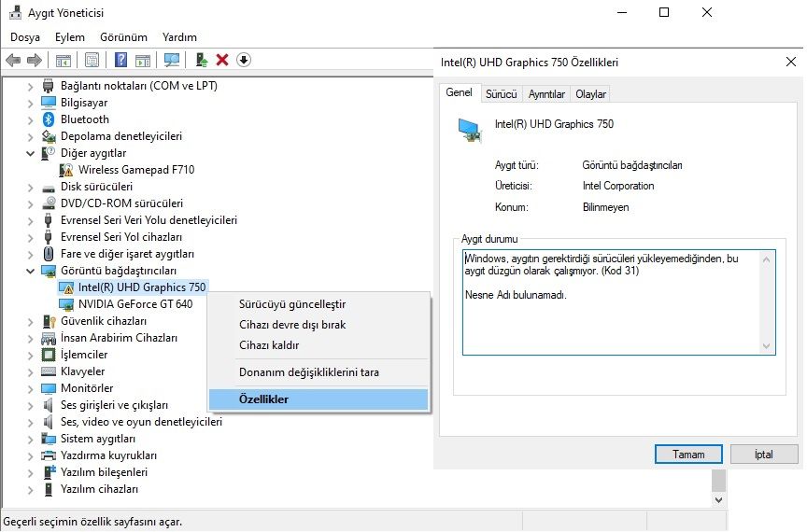Image resolution: width=807 pixels, height=532 pixels.
Task: Click the NVIDIA GeForce GT 640 adapter icon
Action: (66, 304)
